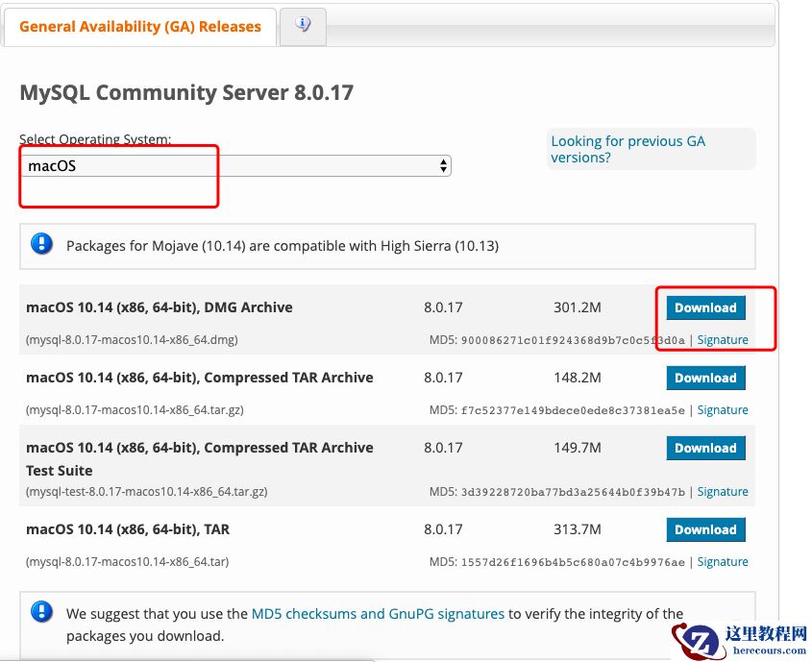This screenshot has height=662, width=812.
Task: Download the DMG Archive package
Action: tap(705, 307)
